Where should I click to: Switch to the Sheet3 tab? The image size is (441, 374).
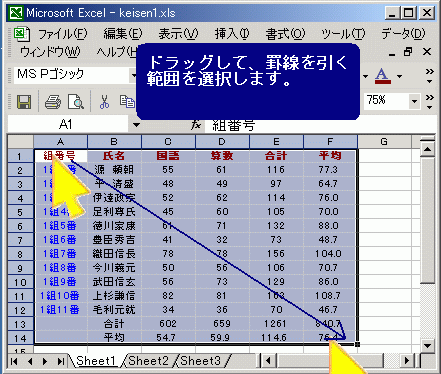201,361
